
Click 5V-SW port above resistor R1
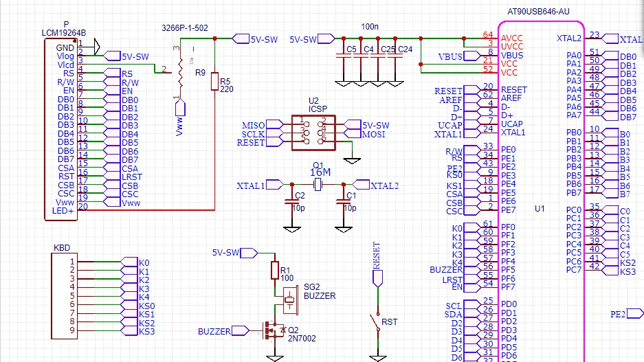click(249, 253)
